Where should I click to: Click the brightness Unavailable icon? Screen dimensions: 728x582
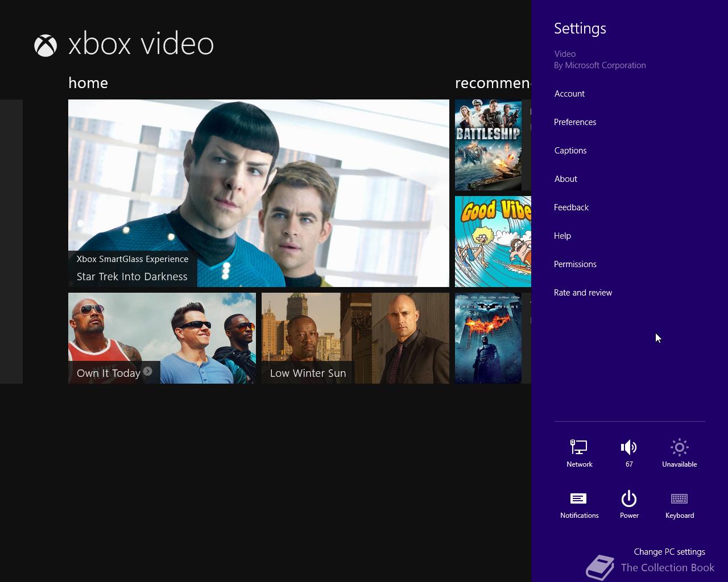679,447
